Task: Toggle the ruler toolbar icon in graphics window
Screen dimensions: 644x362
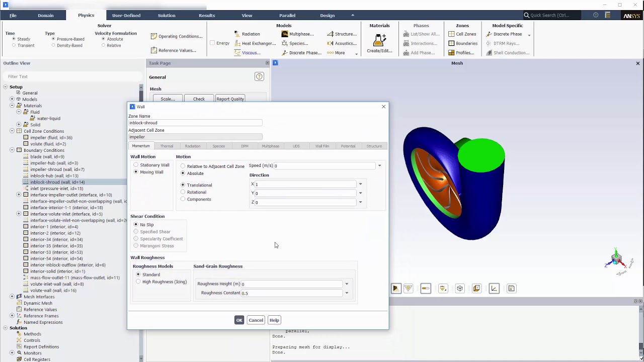Action: (x=426, y=289)
